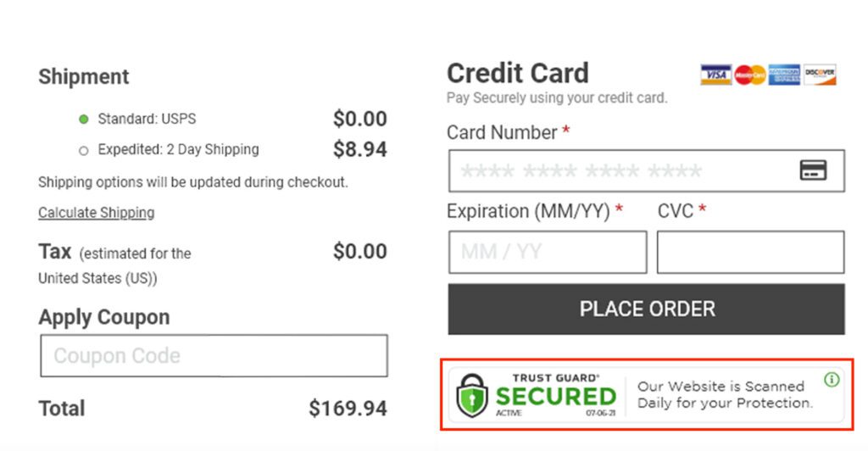
Task: Click into the Card Number field
Action: (x=623, y=171)
